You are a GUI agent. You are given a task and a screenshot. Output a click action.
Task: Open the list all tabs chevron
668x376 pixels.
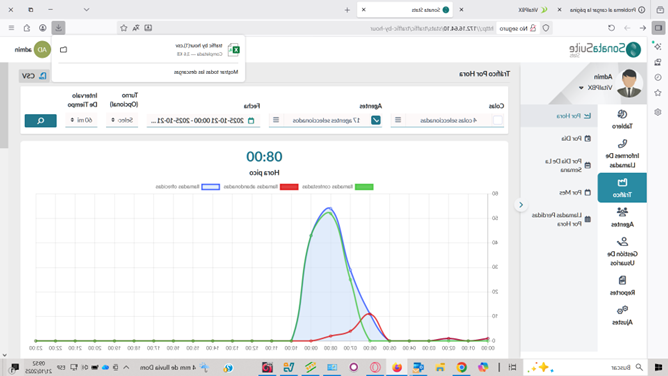pyautogui.click(x=86, y=9)
